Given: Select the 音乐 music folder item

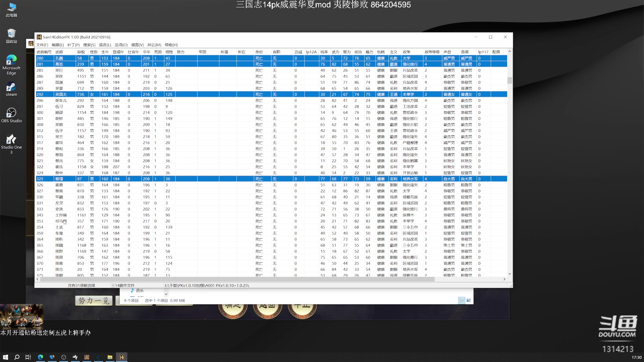Looking at the screenshot, I should (137, 291).
